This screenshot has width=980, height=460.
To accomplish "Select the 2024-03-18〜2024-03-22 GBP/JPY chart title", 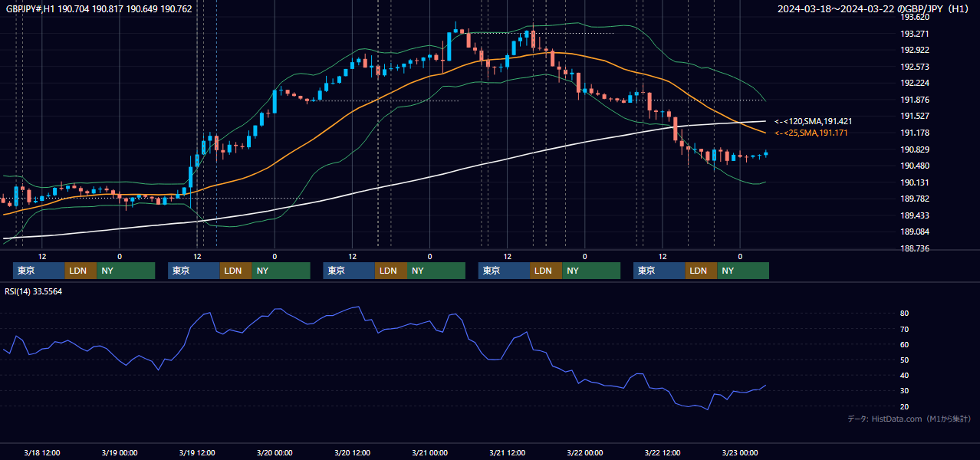I will pyautogui.click(x=873, y=8).
